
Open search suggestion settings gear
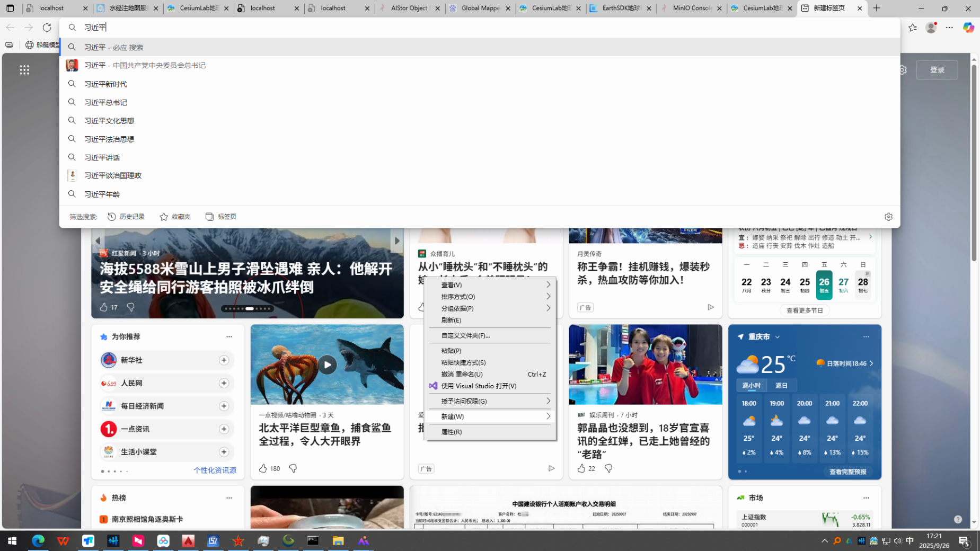click(888, 217)
